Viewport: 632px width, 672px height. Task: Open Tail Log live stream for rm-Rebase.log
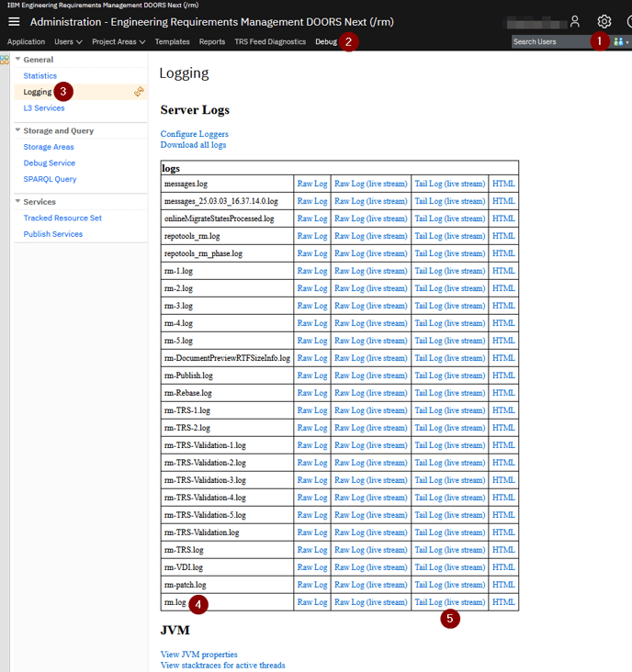pyautogui.click(x=450, y=393)
